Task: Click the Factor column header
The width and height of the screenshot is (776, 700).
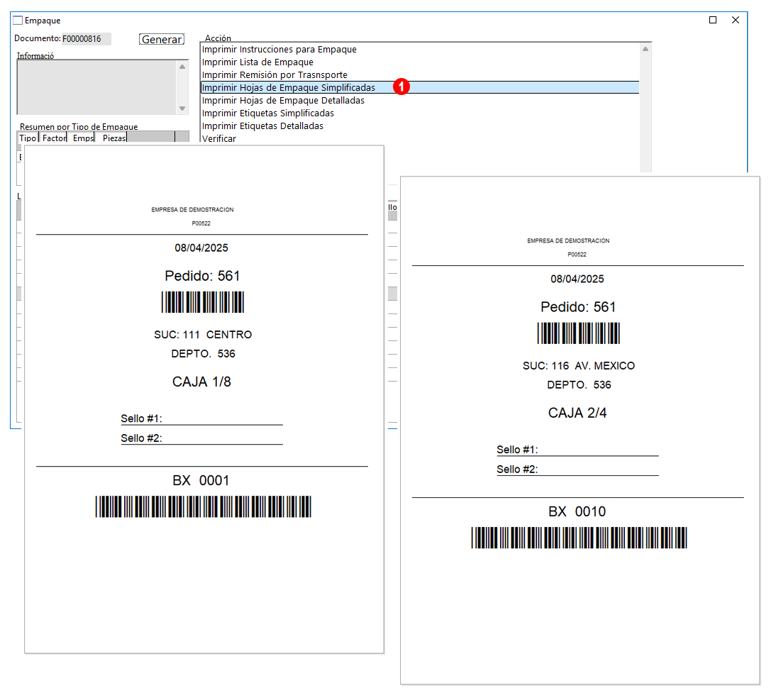Action: point(54,138)
